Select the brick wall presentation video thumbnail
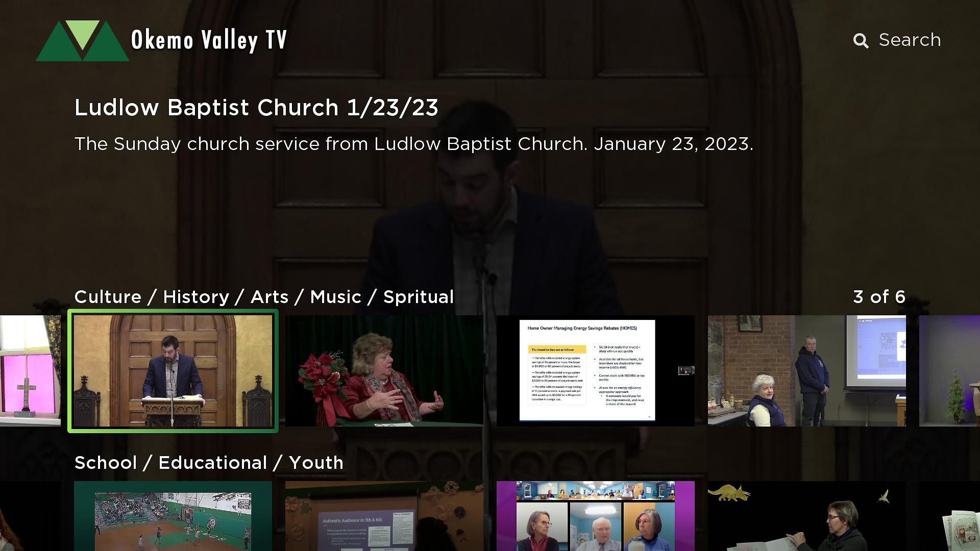This screenshot has width=980, height=551. [x=807, y=371]
